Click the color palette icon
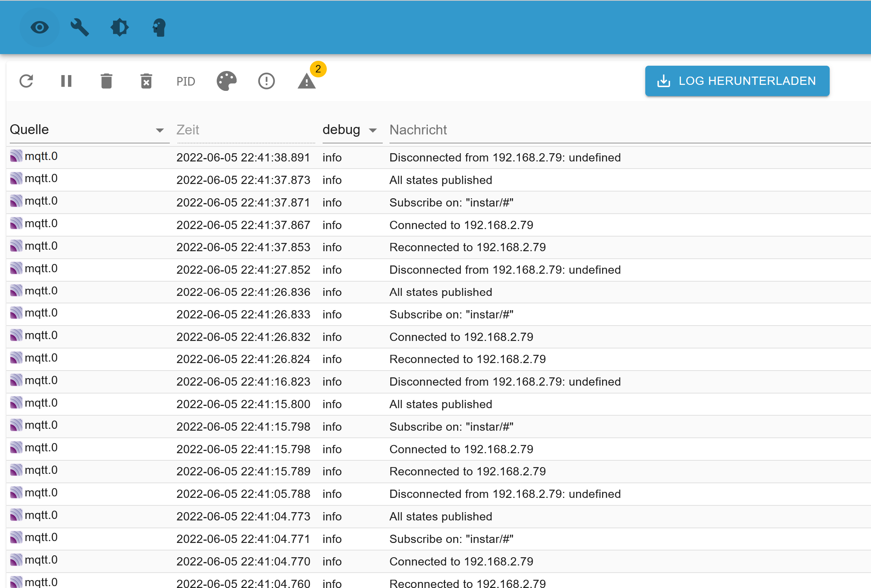This screenshot has width=871, height=588. tap(226, 81)
